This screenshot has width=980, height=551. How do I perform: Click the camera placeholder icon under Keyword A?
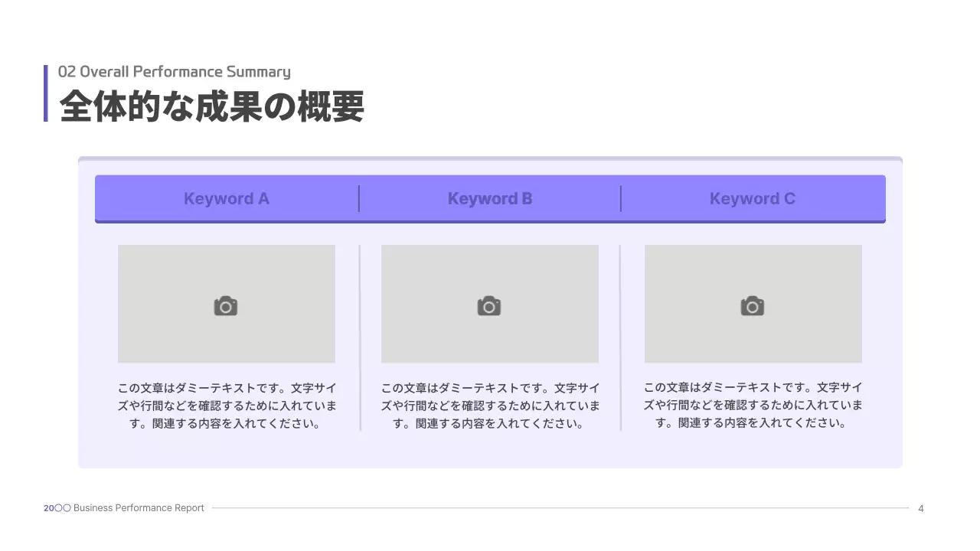(226, 304)
